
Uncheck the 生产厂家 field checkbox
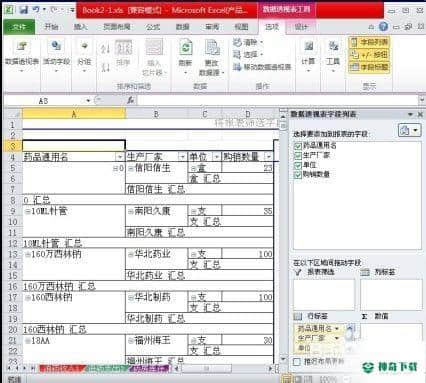tap(298, 156)
